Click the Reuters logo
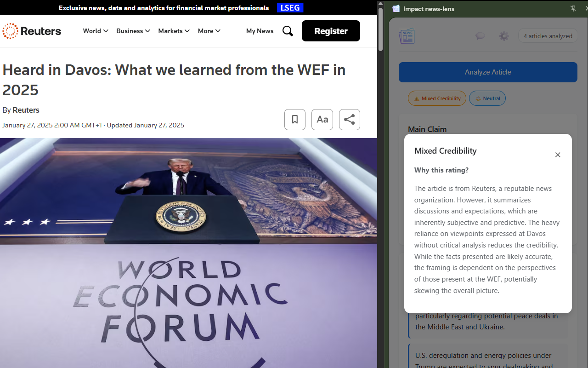 32,31
